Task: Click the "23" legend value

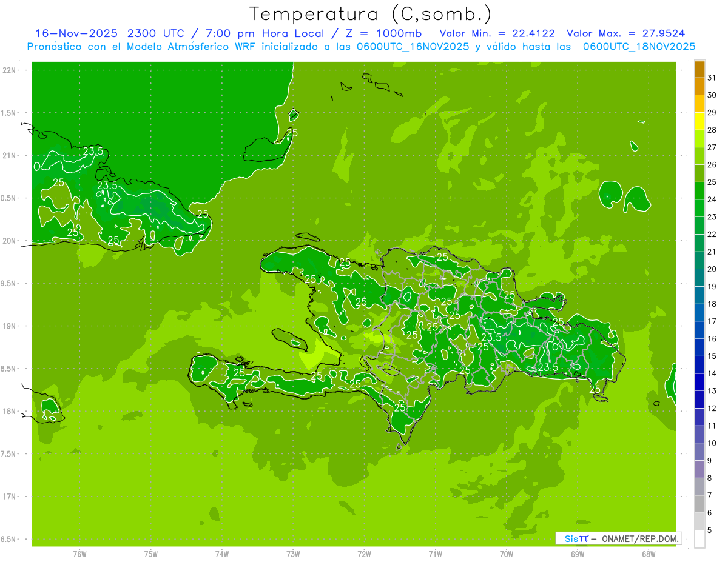Action: point(712,217)
